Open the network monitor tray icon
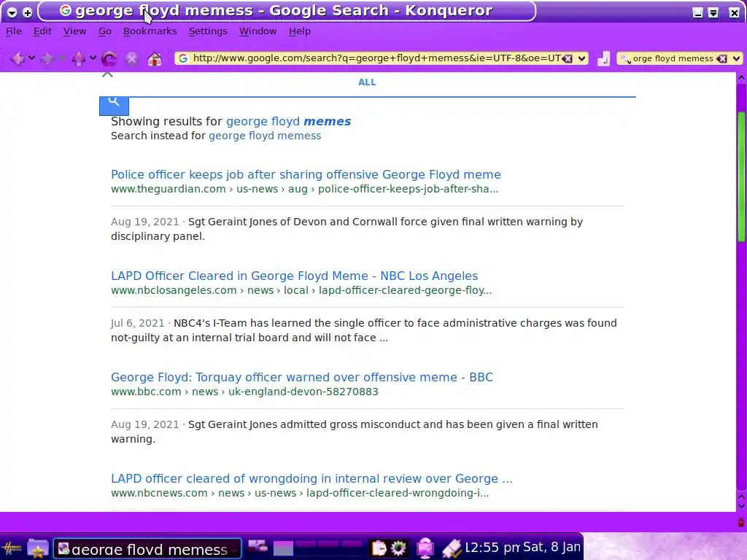The height and width of the screenshot is (560, 747). [x=425, y=548]
